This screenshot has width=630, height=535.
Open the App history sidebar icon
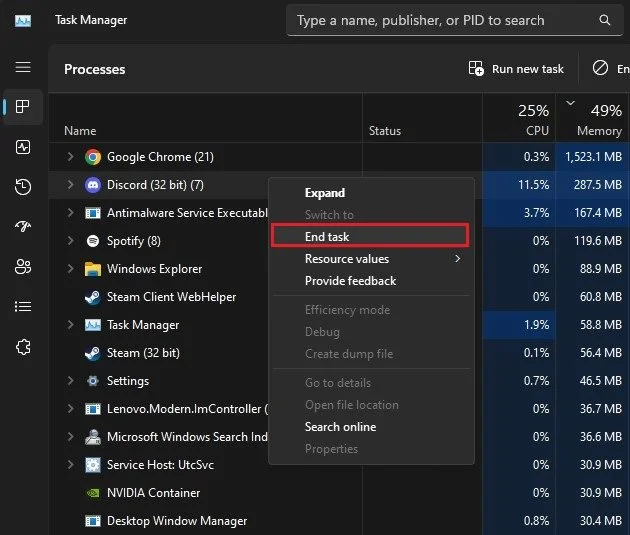click(23, 187)
